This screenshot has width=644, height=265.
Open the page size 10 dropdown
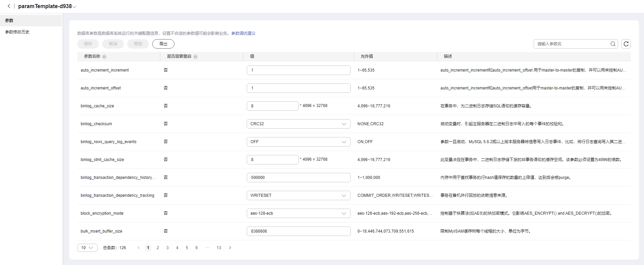[87, 248]
